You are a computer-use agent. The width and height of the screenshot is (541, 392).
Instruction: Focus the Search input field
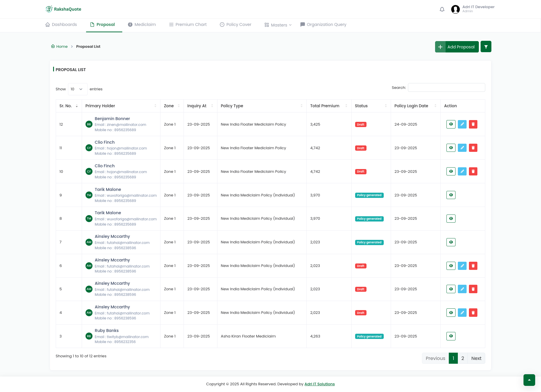pyautogui.click(x=446, y=87)
